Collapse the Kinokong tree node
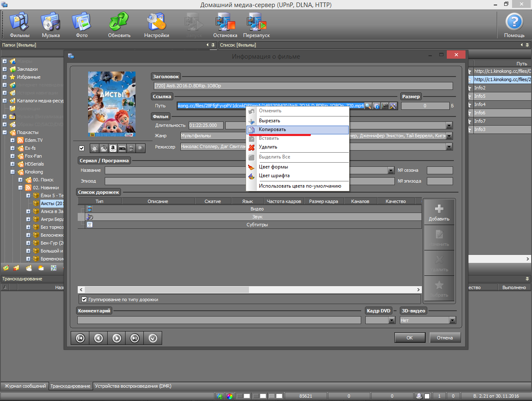Screen dimensions: 532x401 (12, 172)
